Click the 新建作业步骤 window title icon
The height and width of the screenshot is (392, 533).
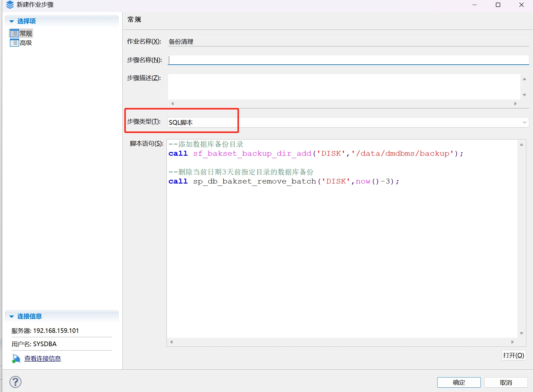[10, 5]
